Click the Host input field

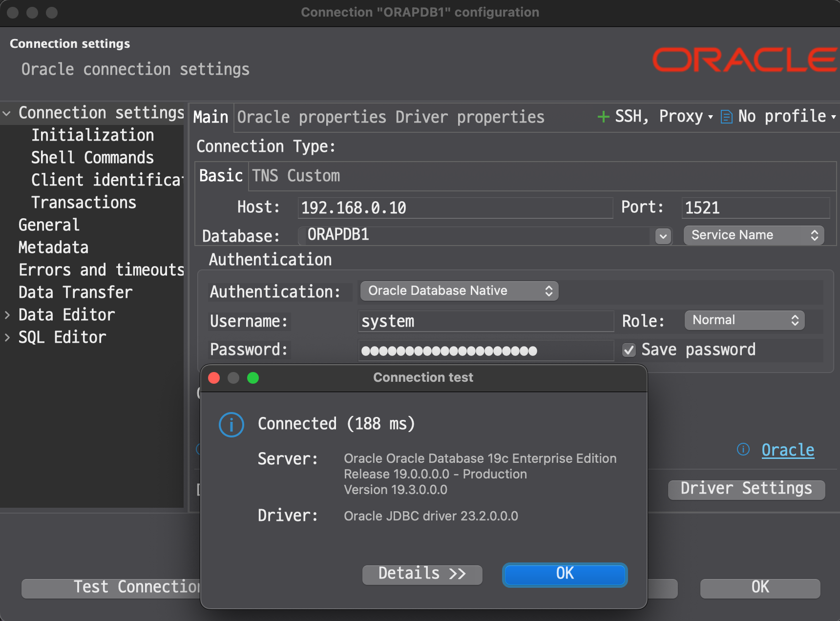pyautogui.click(x=455, y=208)
